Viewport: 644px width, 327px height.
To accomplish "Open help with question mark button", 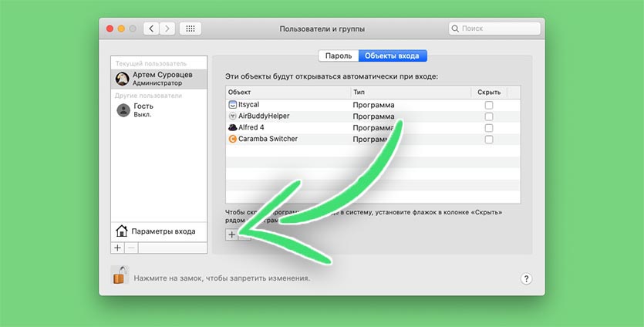I will (x=526, y=279).
